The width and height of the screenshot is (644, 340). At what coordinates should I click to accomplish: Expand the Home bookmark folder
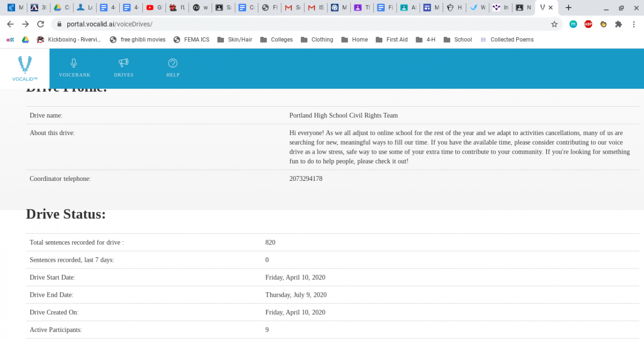tap(354, 40)
